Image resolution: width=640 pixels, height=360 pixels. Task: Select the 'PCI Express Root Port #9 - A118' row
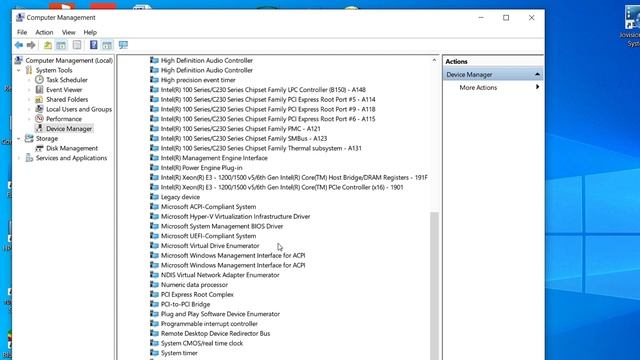point(268,109)
